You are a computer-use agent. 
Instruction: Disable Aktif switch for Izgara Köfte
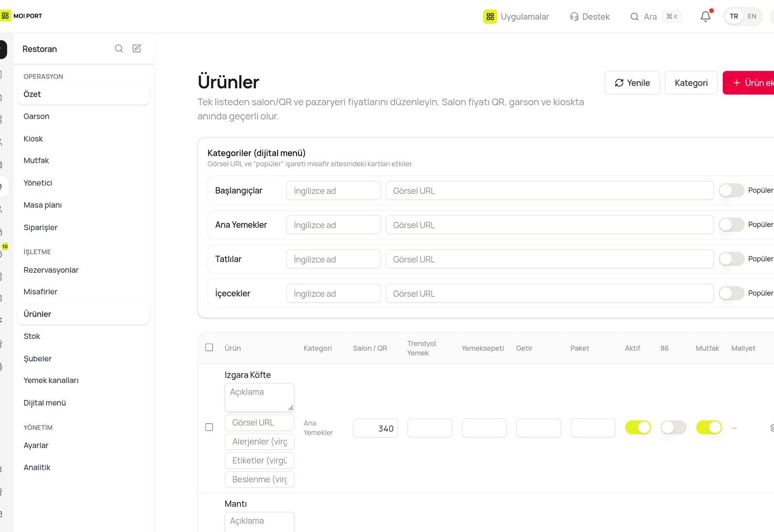point(638,428)
